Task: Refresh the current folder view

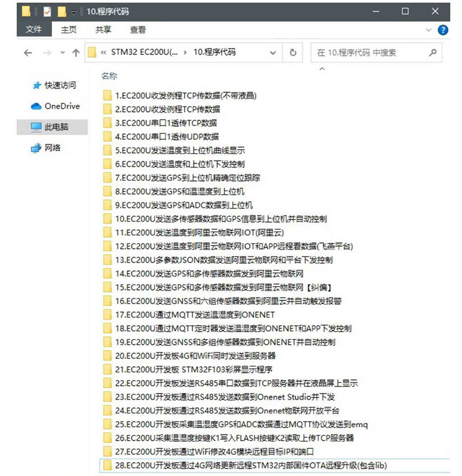Action: pyautogui.click(x=293, y=53)
